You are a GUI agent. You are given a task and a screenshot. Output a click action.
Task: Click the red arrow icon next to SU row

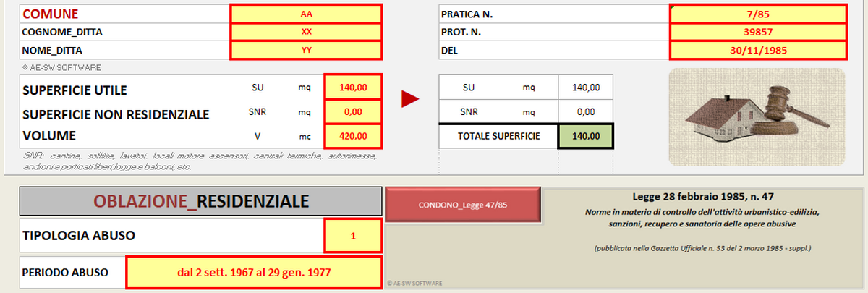coord(411,100)
